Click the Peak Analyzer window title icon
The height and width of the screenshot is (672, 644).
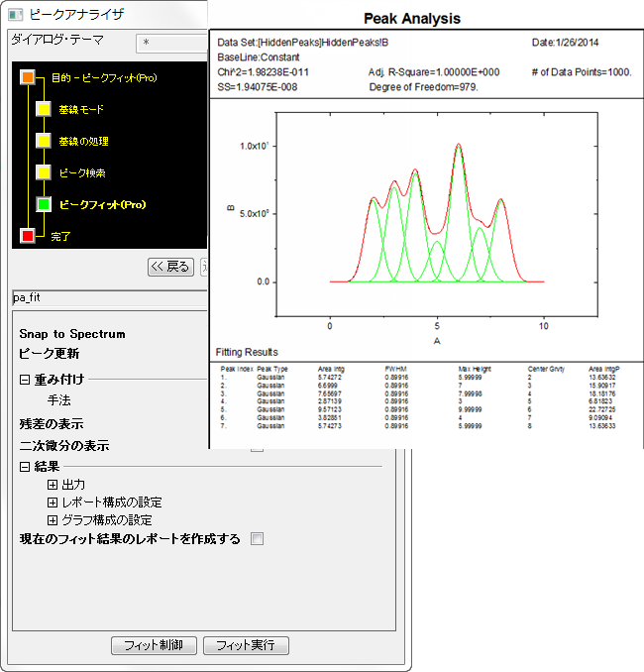tap(16, 15)
